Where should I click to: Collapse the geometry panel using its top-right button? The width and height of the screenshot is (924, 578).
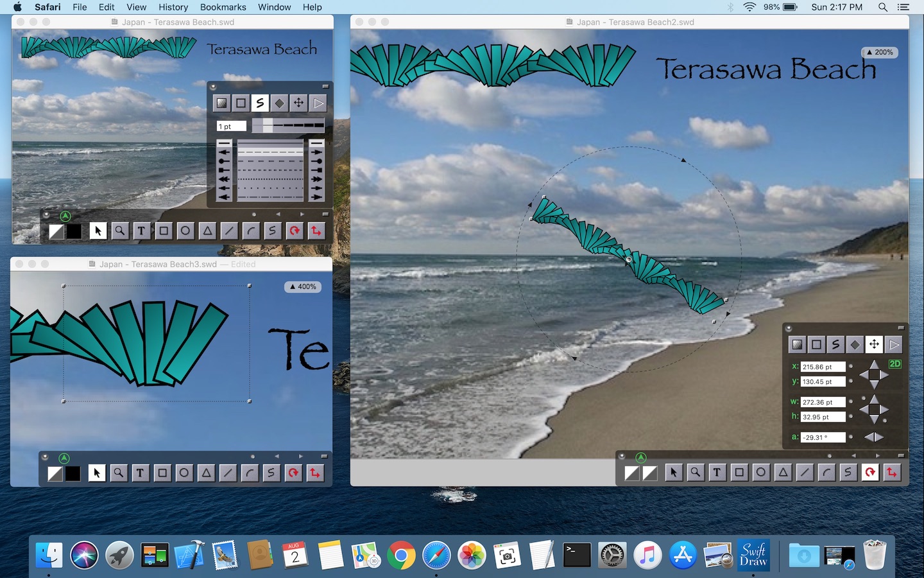900,328
